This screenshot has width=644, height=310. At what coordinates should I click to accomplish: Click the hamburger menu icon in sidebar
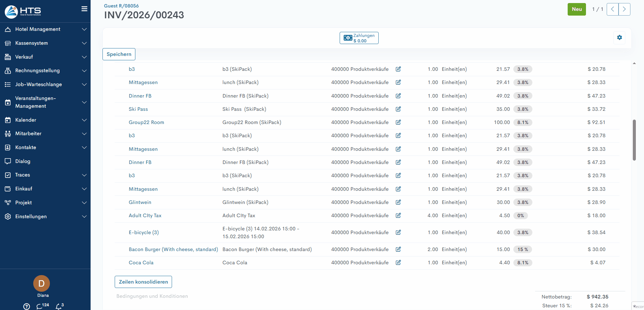[x=84, y=9]
